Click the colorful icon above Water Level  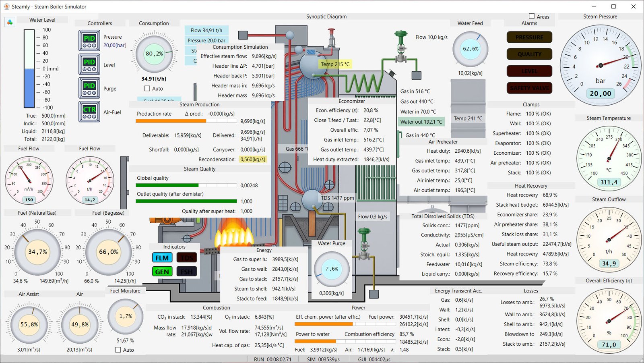[x=10, y=22]
